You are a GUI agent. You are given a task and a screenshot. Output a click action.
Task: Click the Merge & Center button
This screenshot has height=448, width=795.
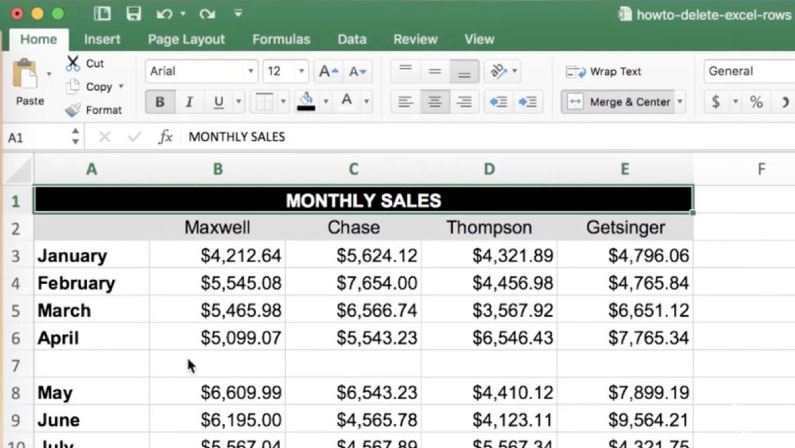pos(617,102)
